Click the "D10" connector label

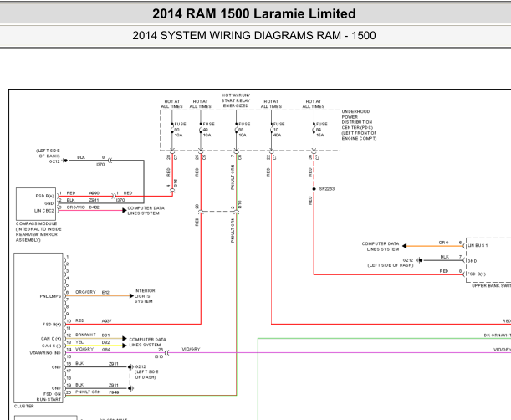(240, 205)
